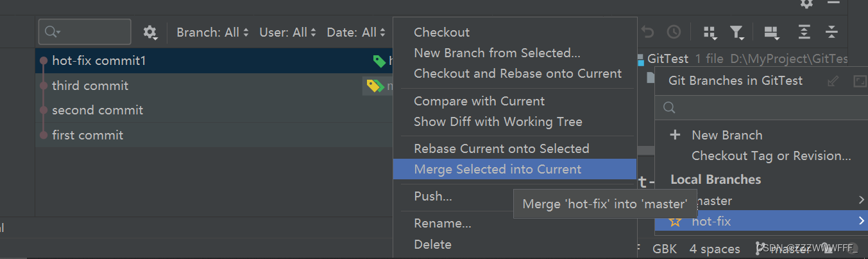
Task: Select the third commit row
Action: pyautogui.click(x=215, y=85)
